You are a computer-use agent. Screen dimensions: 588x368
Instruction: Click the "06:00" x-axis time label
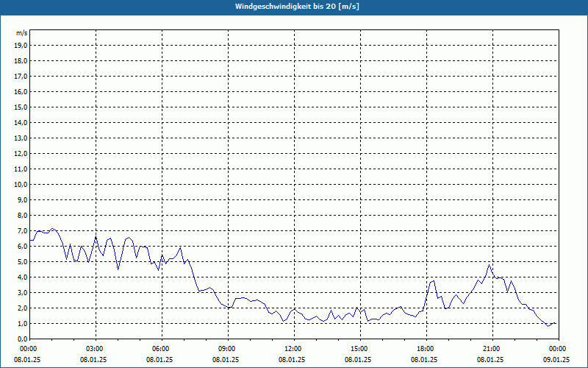[162, 349]
